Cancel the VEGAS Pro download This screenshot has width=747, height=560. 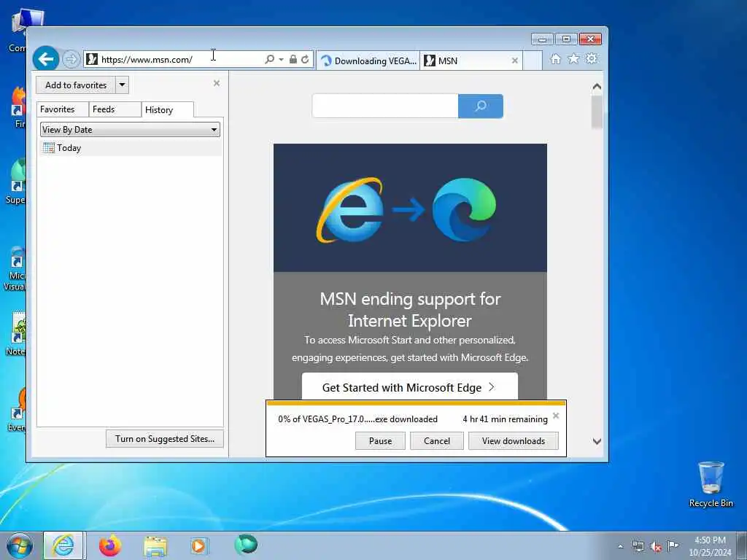tap(437, 441)
